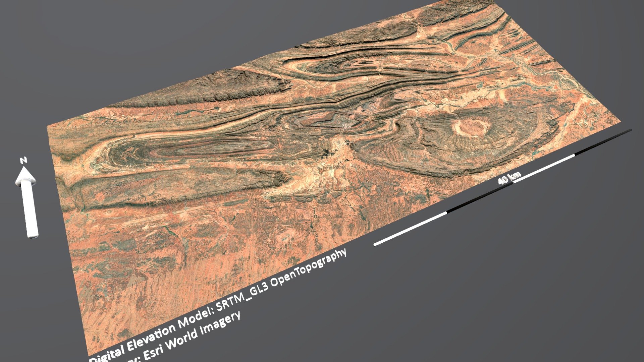The height and width of the screenshot is (362, 644).
Task: Click the "N" label above the arrow
Action: coord(23,161)
